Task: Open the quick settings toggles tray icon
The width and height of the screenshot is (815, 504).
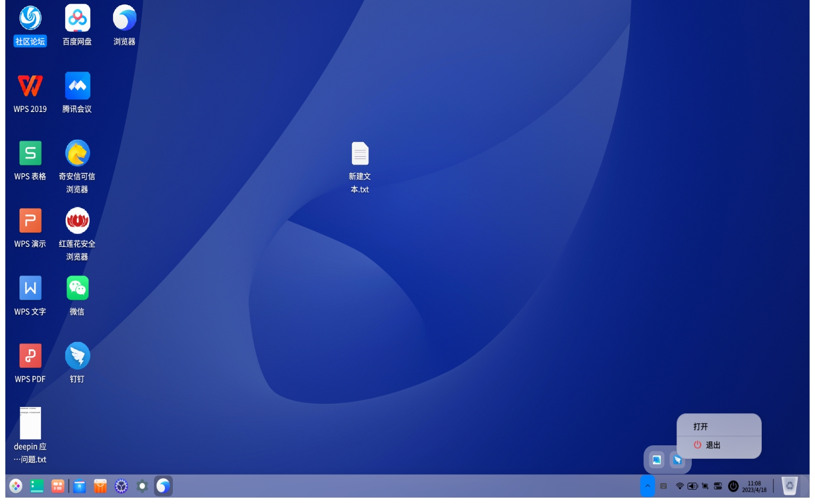Action: click(x=718, y=486)
